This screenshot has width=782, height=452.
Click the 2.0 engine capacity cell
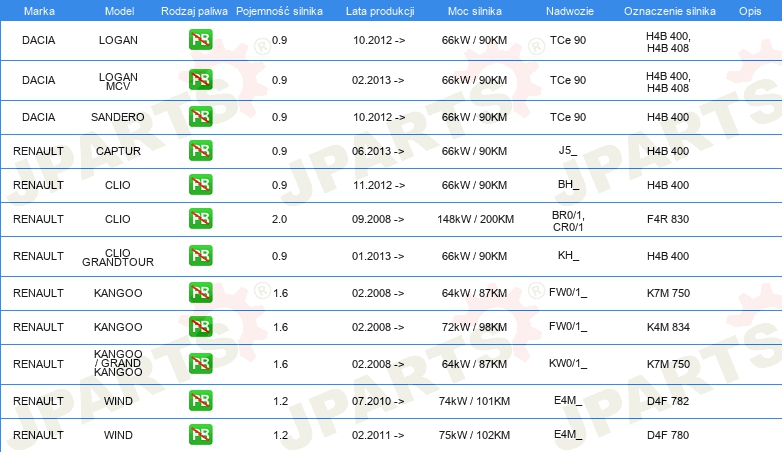tap(279, 219)
